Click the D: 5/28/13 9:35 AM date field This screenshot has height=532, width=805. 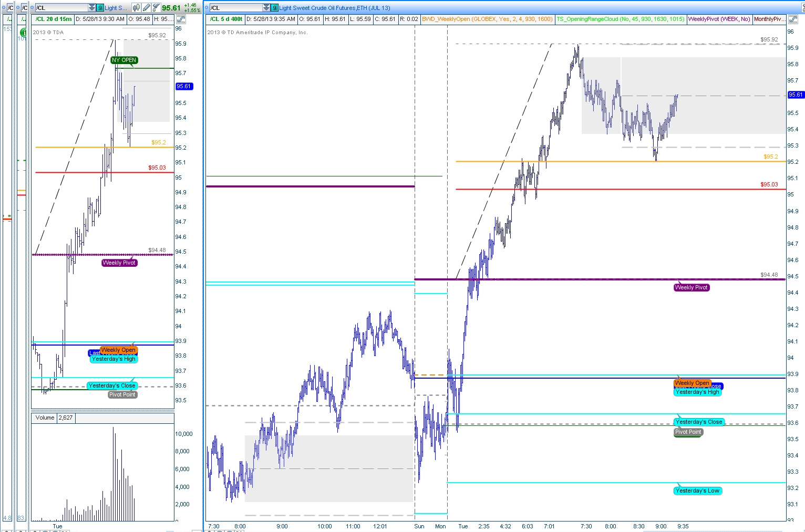click(x=271, y=19)
